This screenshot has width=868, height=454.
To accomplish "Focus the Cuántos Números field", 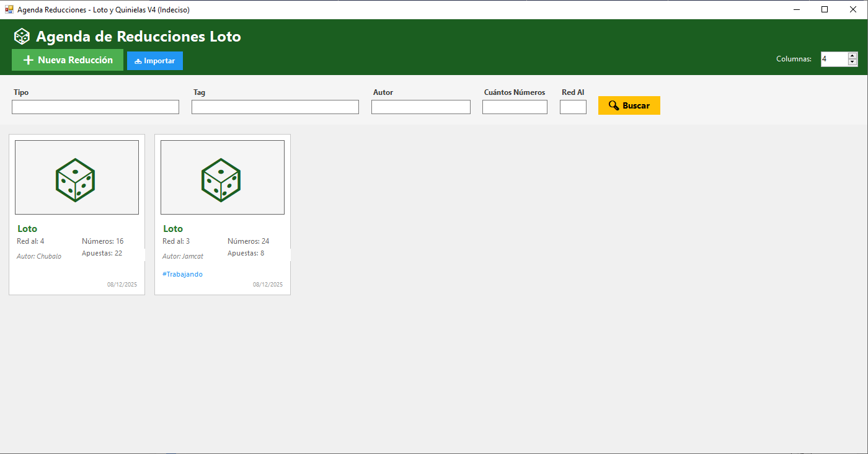I will coord(515,107).
